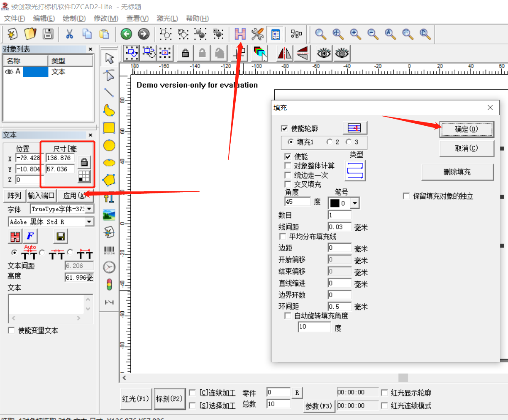Click the image insert tool icon
Image resolution: width=508 pixels, height=420 pixels.
tap(109, 215)
